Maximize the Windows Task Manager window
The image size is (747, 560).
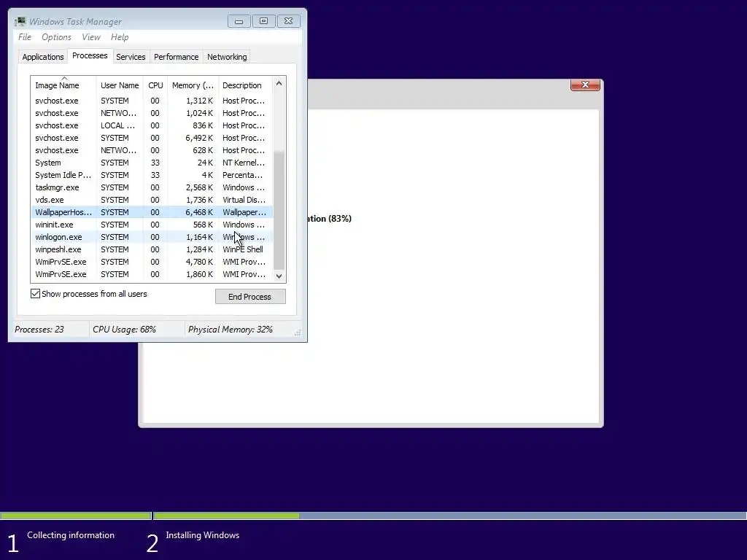point(263,21)
